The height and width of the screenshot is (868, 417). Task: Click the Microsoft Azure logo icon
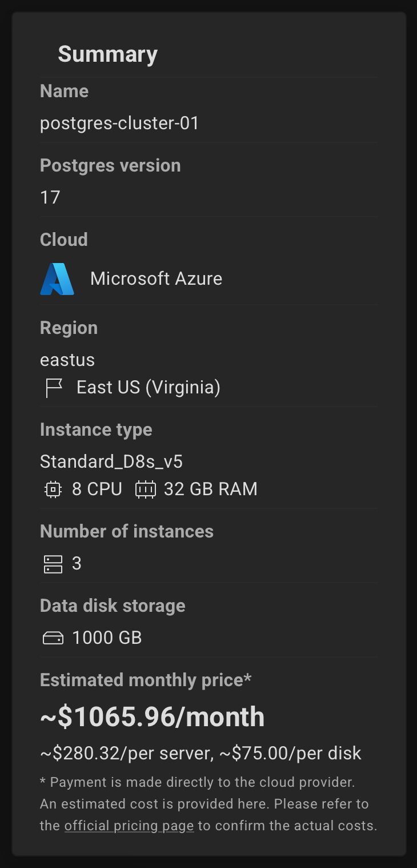click(x=57, y=279)
